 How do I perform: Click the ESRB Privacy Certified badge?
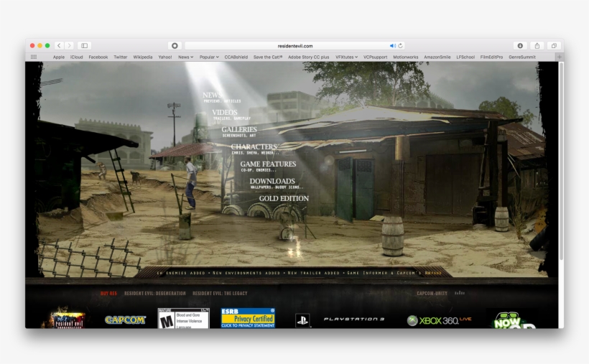click(248, 318)
